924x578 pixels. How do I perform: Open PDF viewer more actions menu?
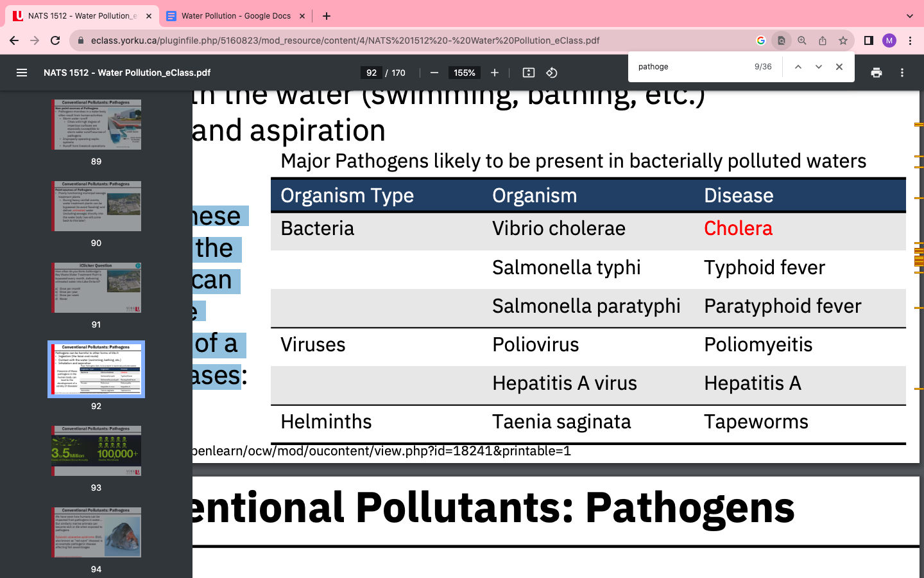tap(902, 73)
